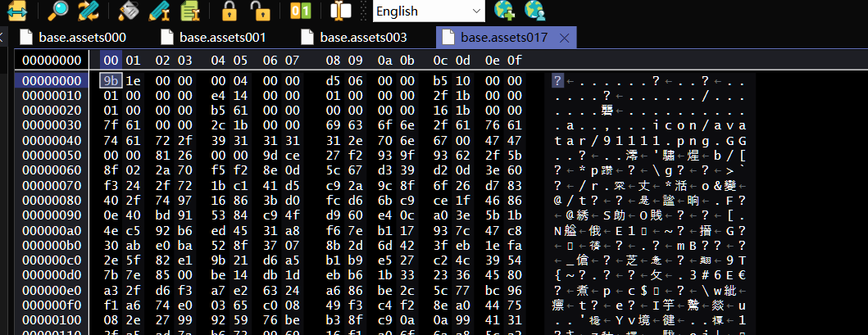Open the Find magnifier tool

click(x=57, y=11)
